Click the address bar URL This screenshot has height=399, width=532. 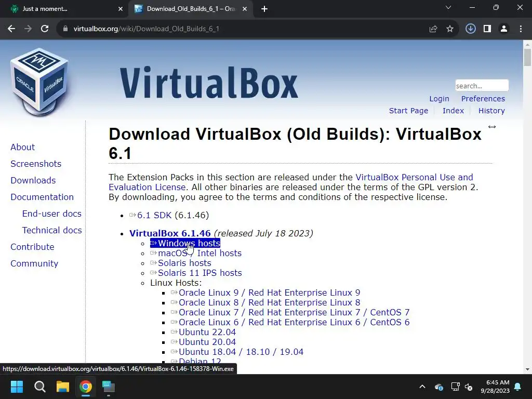point(146,29)
